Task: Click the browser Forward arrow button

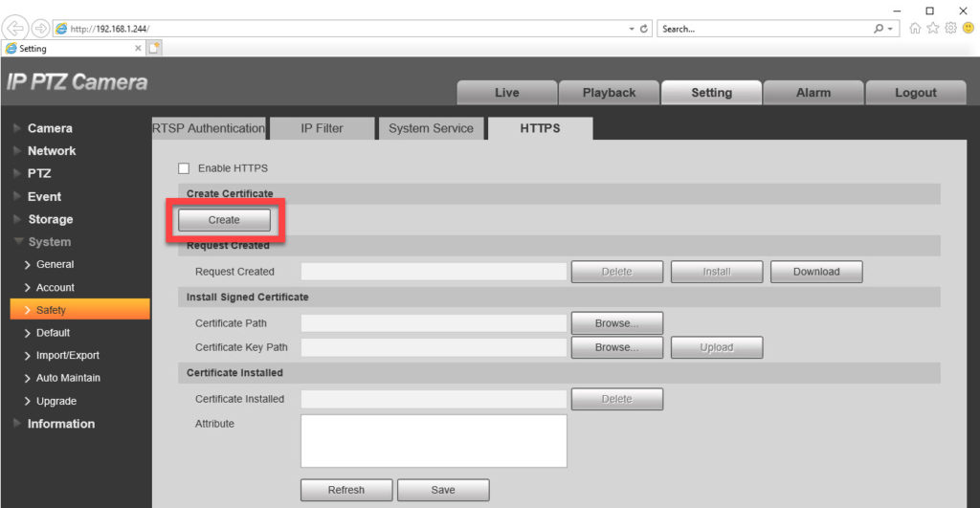Action: tap(41, 29)
